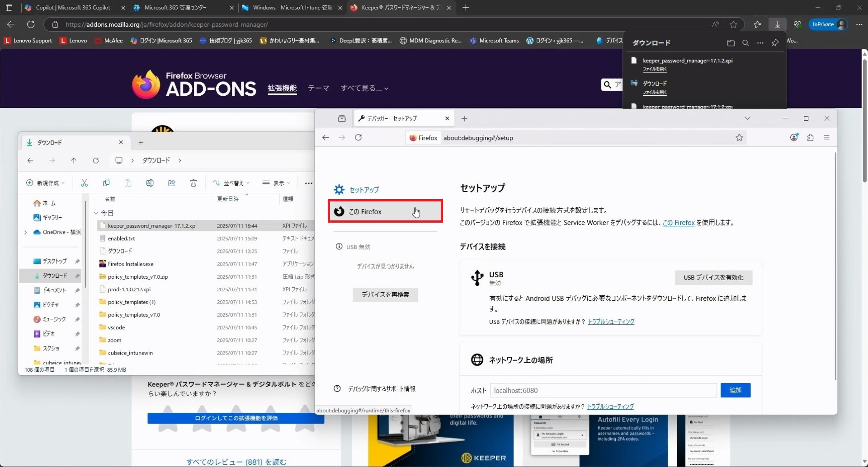
Task: Click the Firefox account profile icon
Action: [794, 138]
